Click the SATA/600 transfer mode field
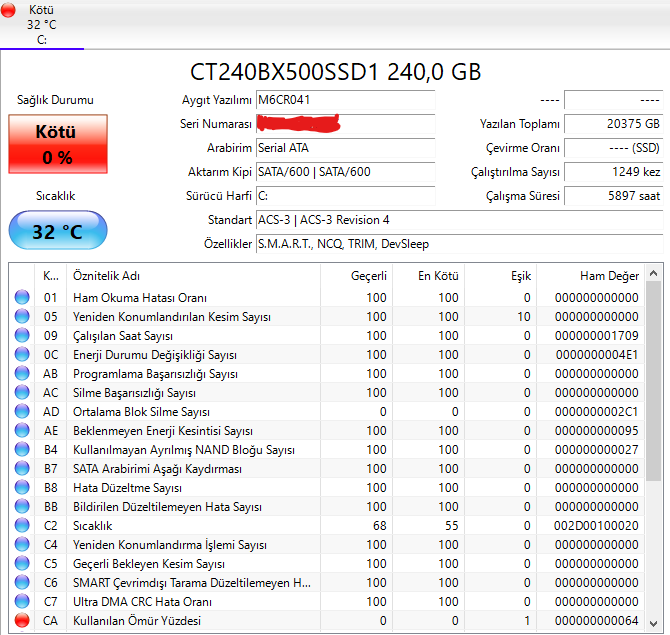Screen dimensions: 670x635 [345, 172]
